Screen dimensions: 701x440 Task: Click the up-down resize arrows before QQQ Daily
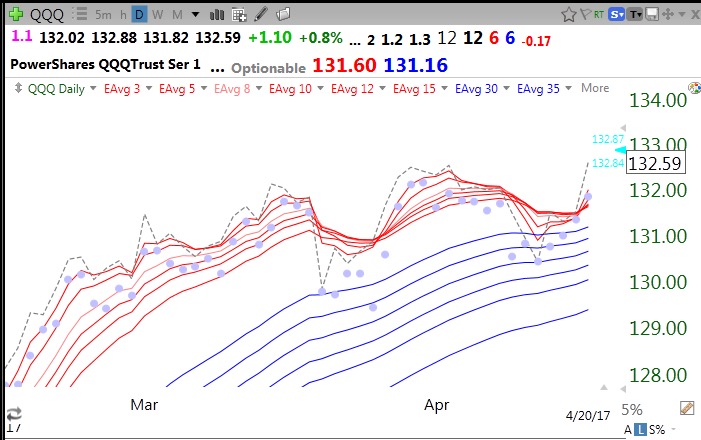[18, 88]
